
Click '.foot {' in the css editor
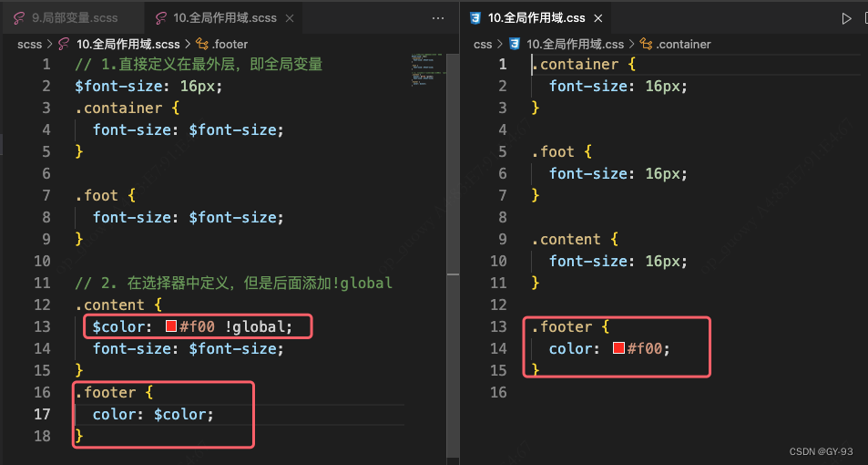point(561,151)
